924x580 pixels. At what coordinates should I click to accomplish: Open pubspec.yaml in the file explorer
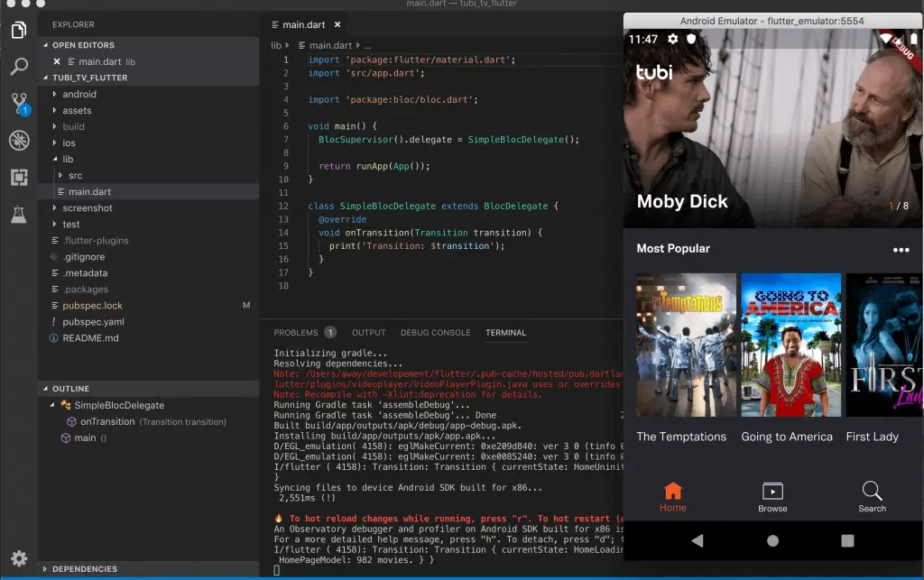pos(93,322)
